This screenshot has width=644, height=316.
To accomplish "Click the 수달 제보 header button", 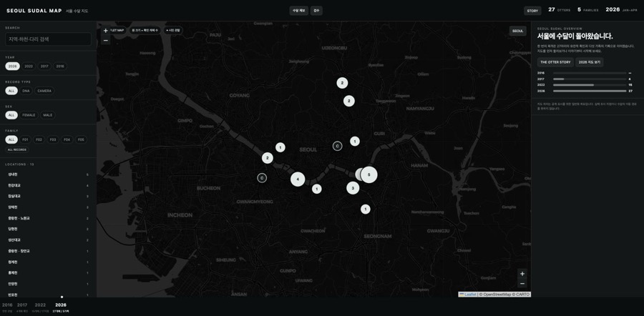I will click(298, 11).
